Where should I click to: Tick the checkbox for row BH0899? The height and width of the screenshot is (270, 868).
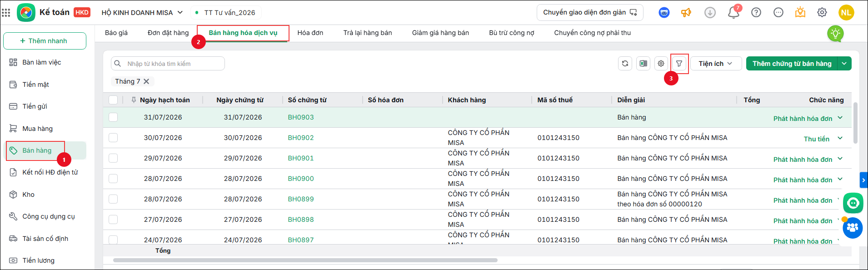113,199
